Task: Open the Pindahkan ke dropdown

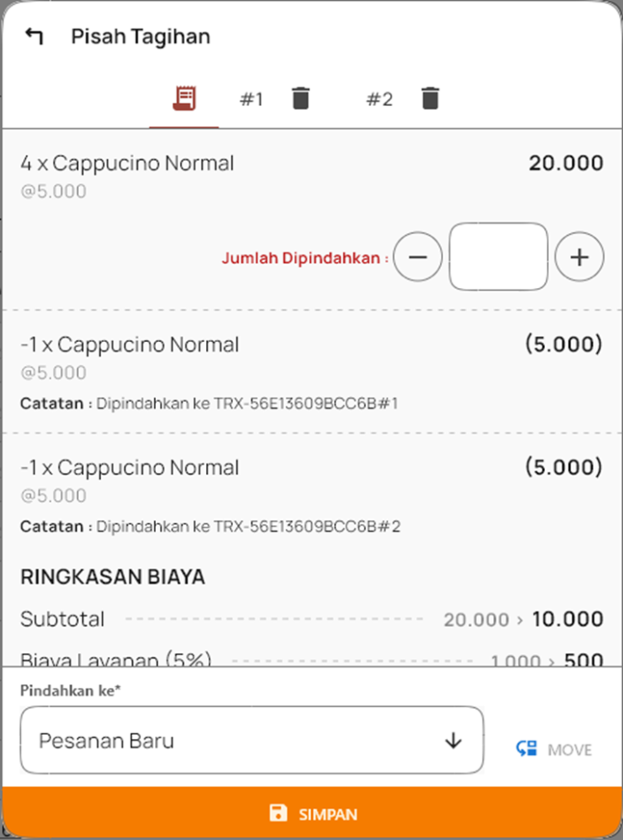Action: [251, 740]
